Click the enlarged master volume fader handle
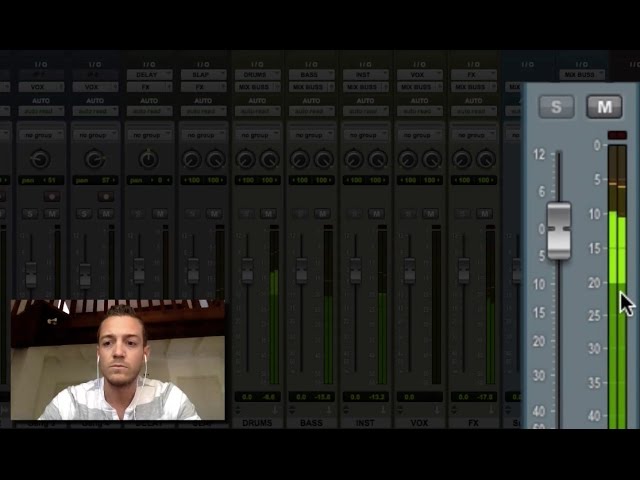 pyautogui.click(x=559, y=231)
